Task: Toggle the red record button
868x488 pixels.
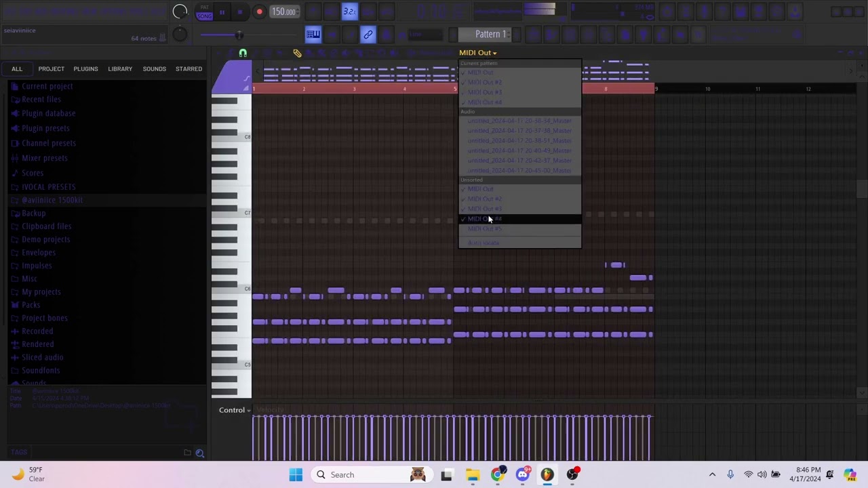Action: (x=259, y=12)
